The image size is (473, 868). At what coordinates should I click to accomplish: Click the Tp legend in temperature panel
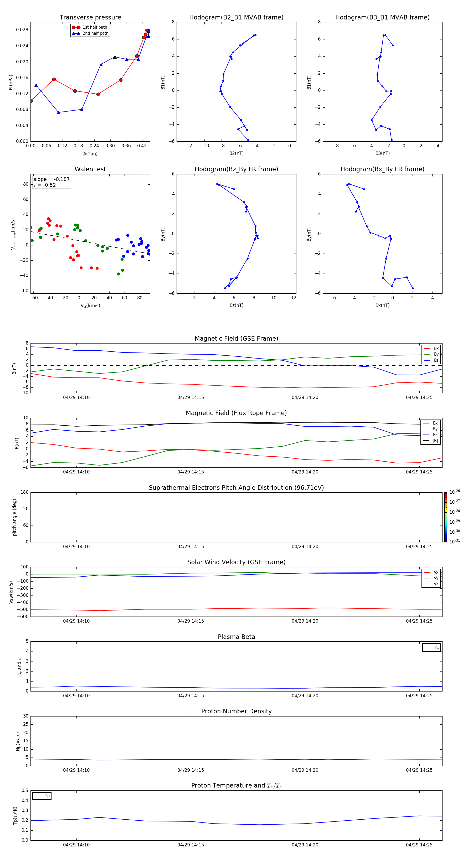(x=42, y=796)
